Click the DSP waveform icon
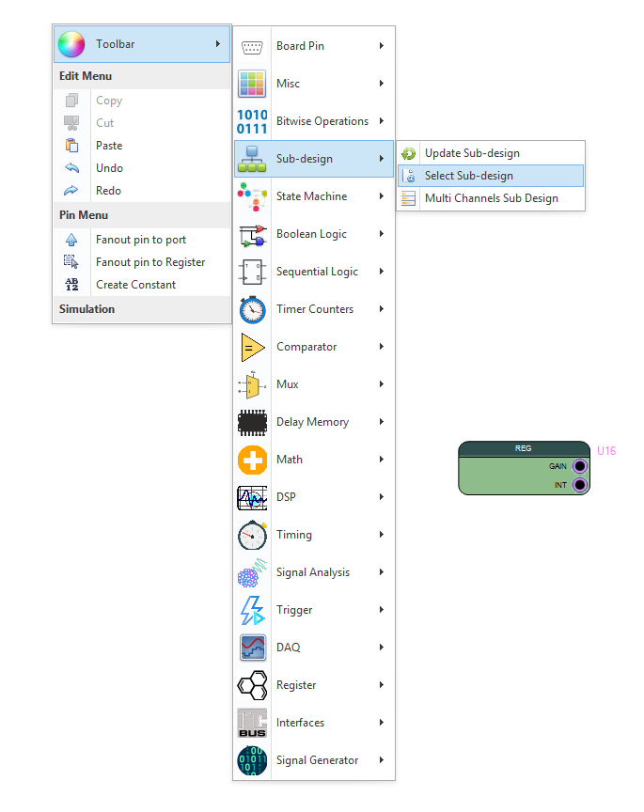The width and height of the screenshot is (644, 812). pos(252,498)
